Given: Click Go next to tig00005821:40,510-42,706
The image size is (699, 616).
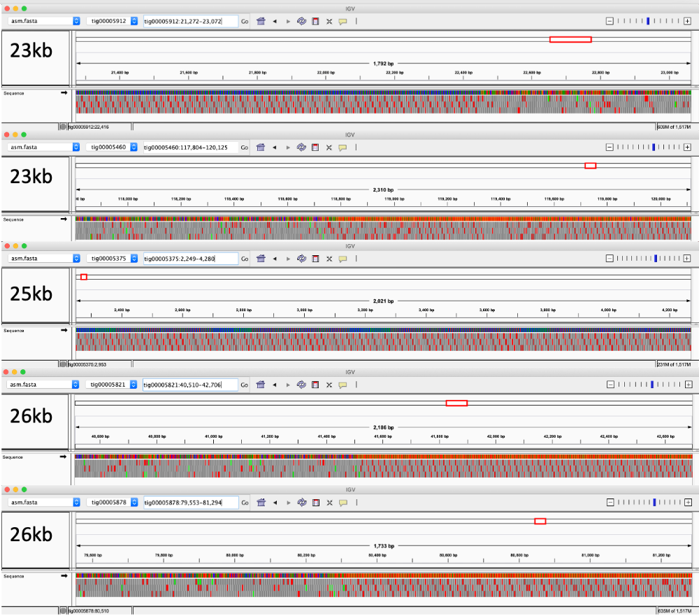Looking at the screenshot, I should [245, 385].
